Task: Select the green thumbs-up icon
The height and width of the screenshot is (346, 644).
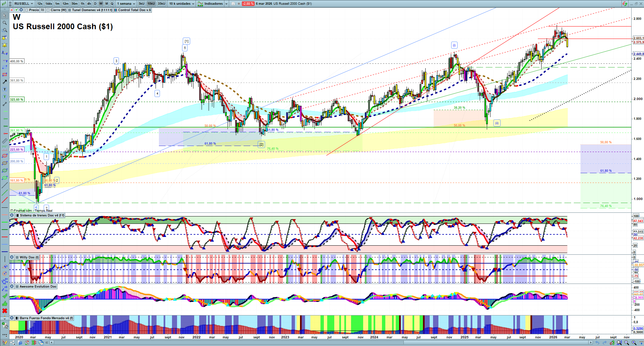Action: coord(5,303)
